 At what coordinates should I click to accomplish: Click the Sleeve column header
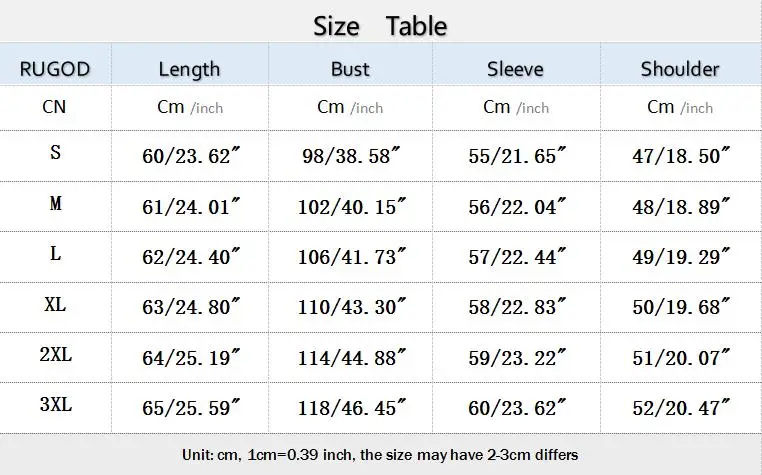pos(515,69)
